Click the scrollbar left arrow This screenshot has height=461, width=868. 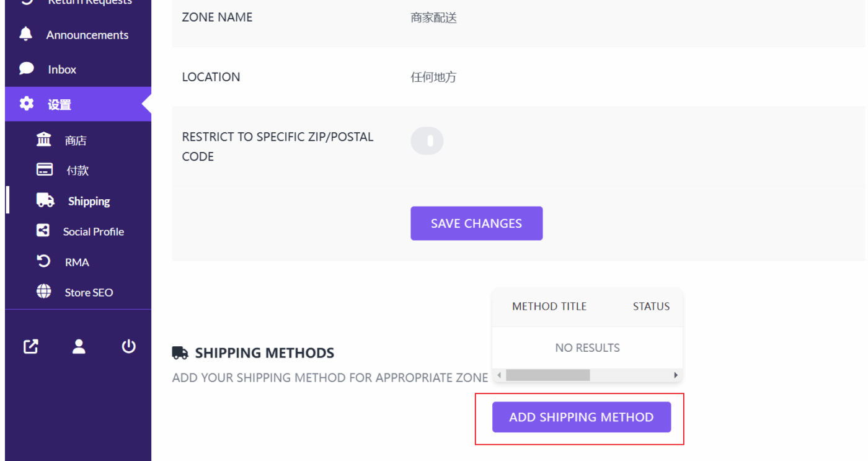coord(499,375)
